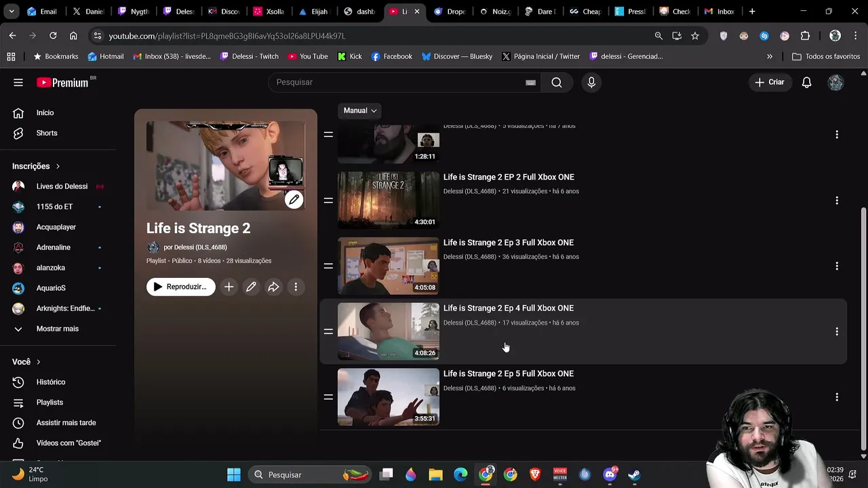Open Discover — Bluesky bookmark
The width and height of the screenshot is (868, 488).
click(457, 56)
